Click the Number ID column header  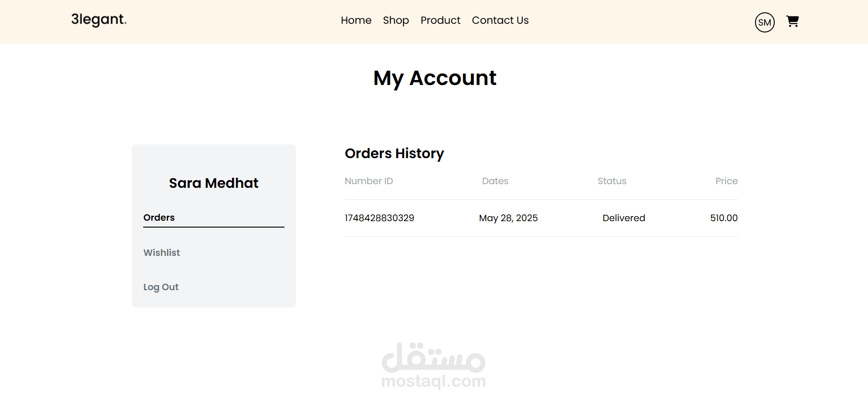369,181
